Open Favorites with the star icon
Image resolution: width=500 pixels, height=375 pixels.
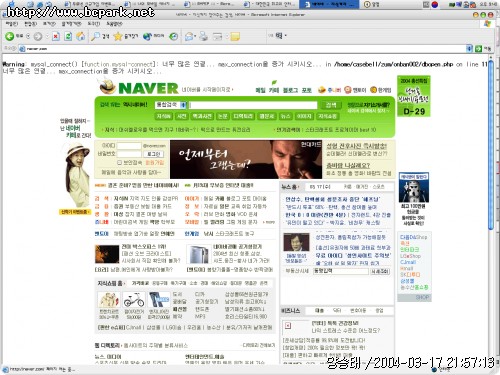tap(118, 36)
